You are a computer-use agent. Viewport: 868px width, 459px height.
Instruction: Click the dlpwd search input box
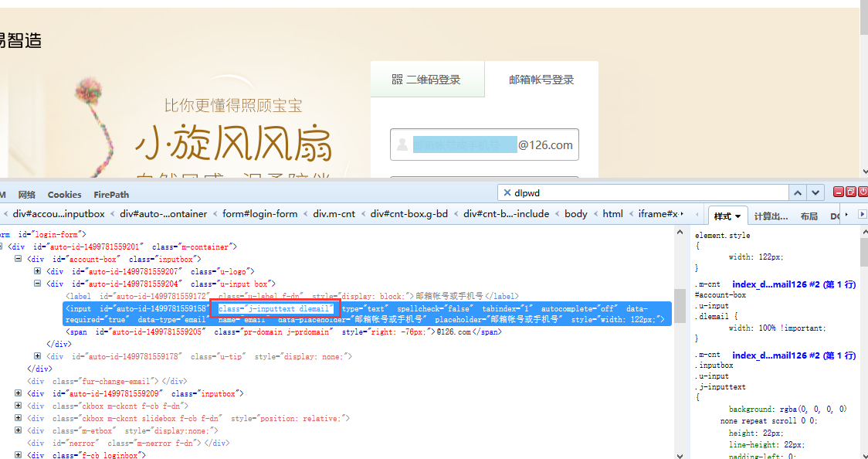(643, 192)
